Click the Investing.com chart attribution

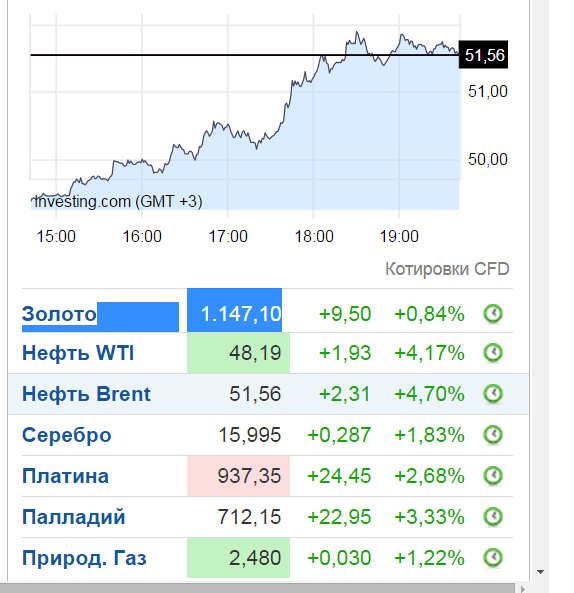[118, 201]
